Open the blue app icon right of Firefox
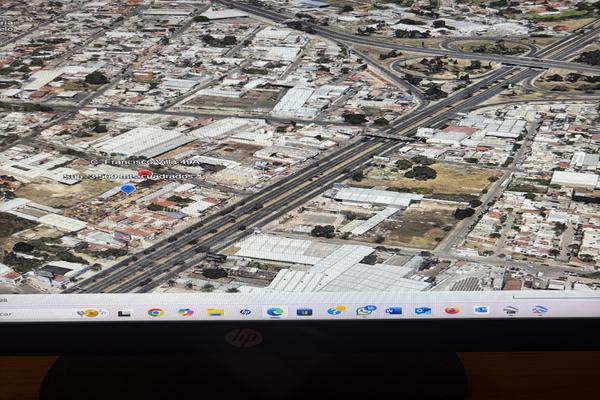 [482, 311]
